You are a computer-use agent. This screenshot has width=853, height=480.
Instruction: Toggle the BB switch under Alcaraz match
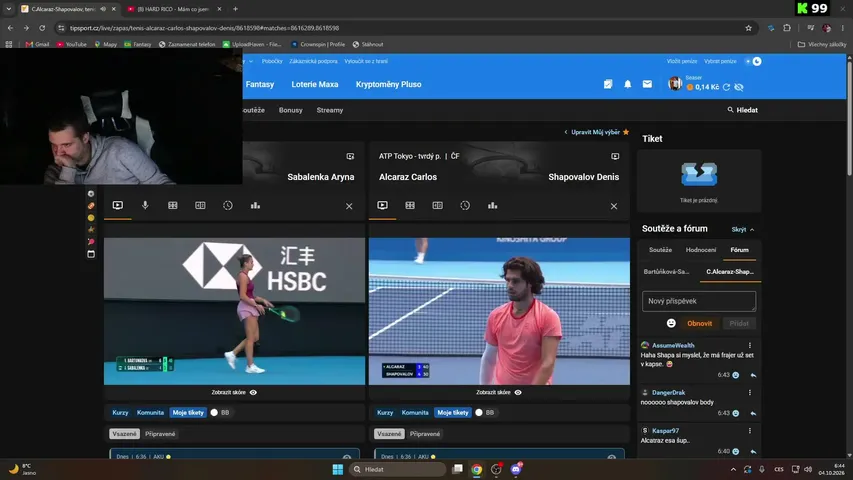479,413
